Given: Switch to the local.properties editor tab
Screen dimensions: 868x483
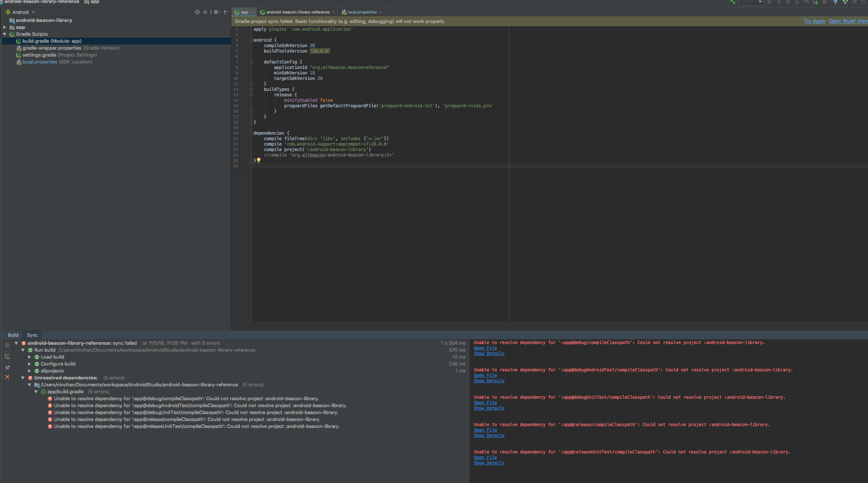Looking at the screenshot, I should pyautogui.click(x=362, y=12).
